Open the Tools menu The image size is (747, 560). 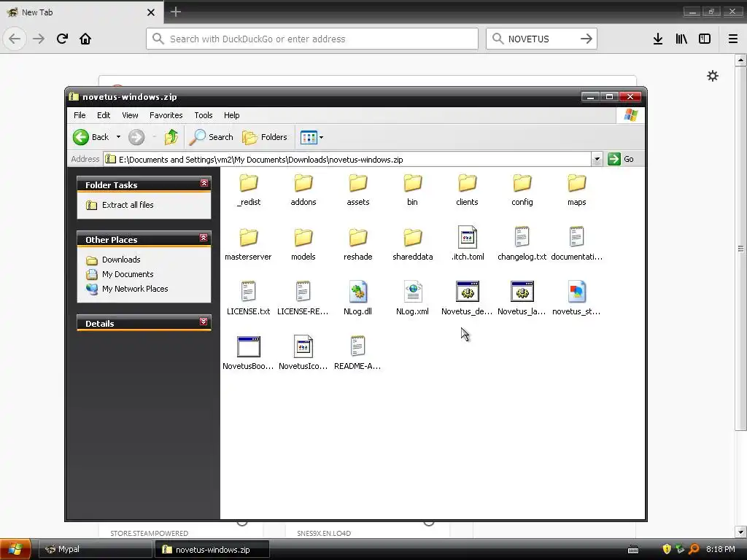[x=204, y=115]
